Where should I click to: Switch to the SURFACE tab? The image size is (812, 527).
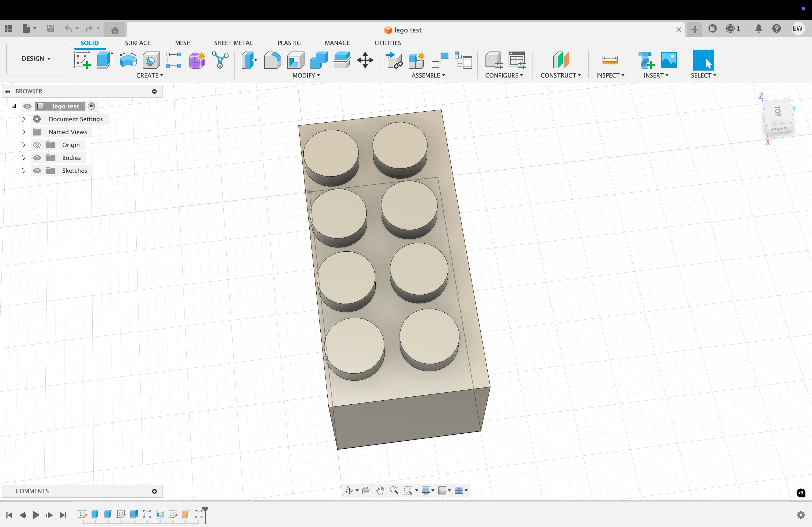137,43
